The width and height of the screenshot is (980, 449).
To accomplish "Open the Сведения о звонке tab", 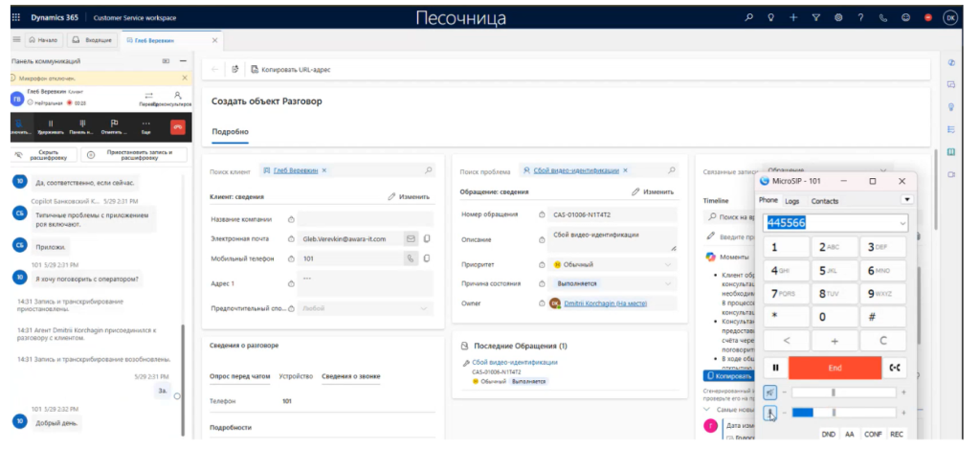I will (347, 376).
